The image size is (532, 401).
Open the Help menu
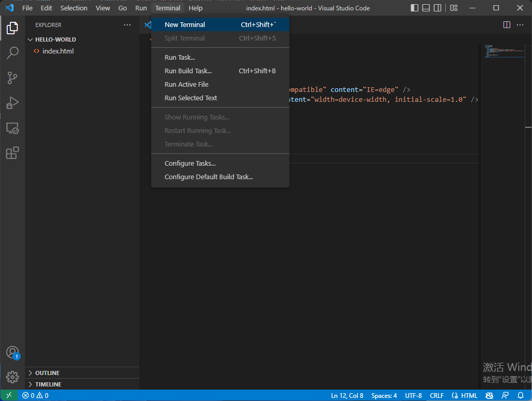click(x=195, y=8)
